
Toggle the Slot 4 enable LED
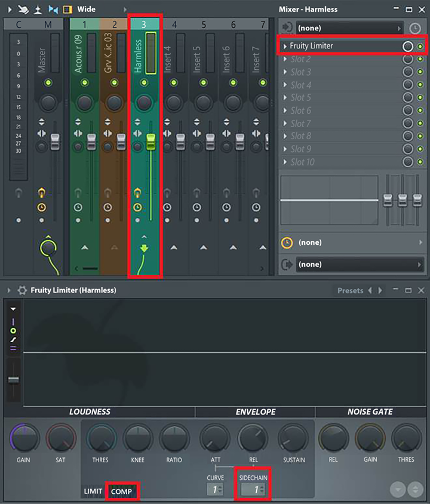pos(420,85)
